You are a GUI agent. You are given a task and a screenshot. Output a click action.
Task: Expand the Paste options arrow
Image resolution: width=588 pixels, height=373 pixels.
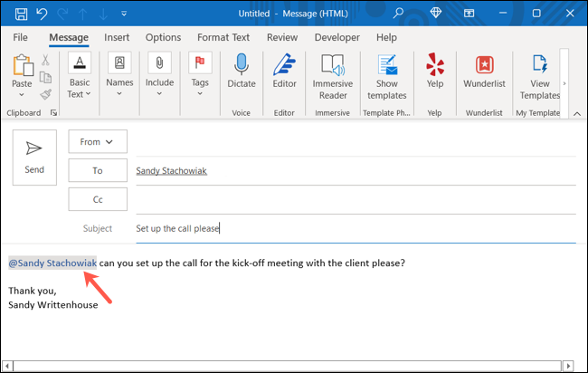tap(22, 94)
